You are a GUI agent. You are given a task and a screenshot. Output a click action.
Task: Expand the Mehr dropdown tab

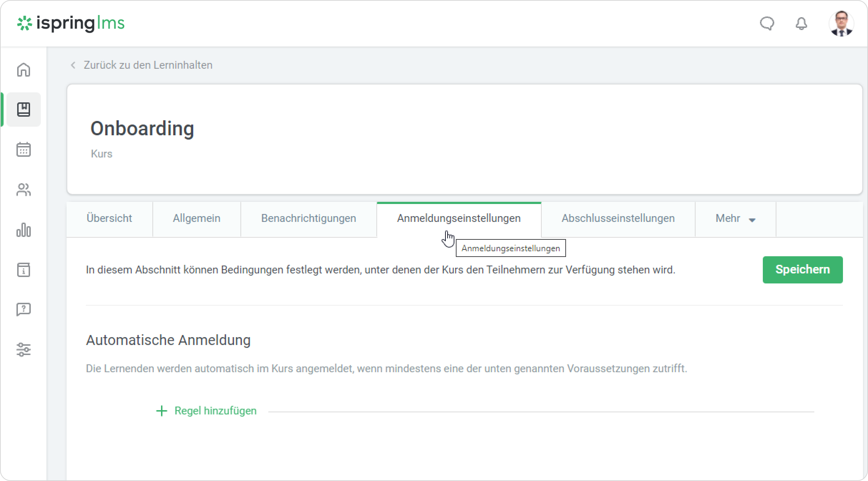pyautogui.click(x=735, y=218)
